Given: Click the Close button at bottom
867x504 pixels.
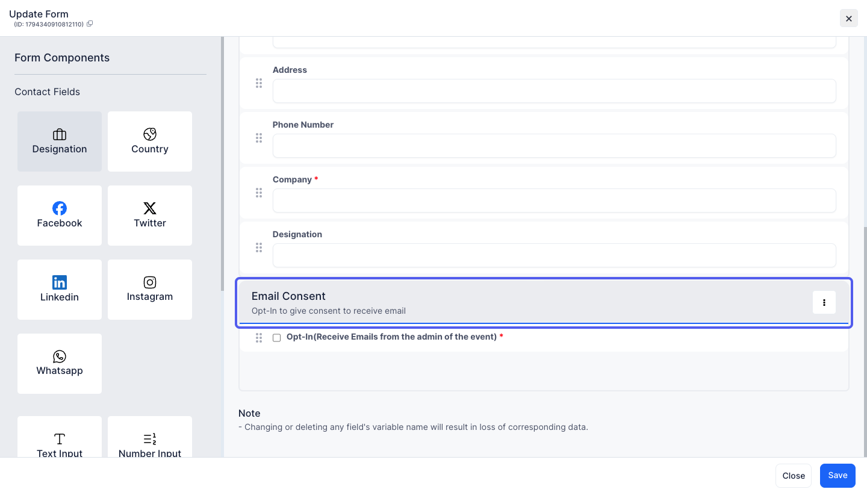Looking at the screenshot, I should (794, 476).
